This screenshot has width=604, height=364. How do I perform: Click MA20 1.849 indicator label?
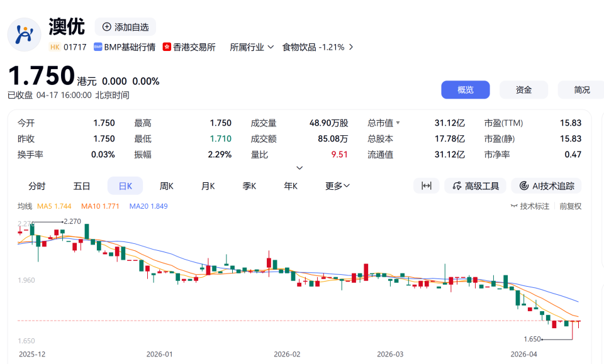click(148, 206)
